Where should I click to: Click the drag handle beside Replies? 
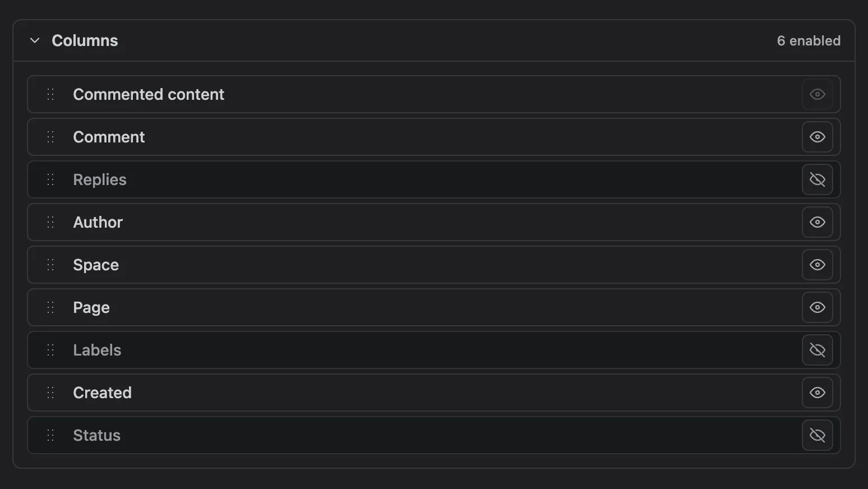coord(50,179)
